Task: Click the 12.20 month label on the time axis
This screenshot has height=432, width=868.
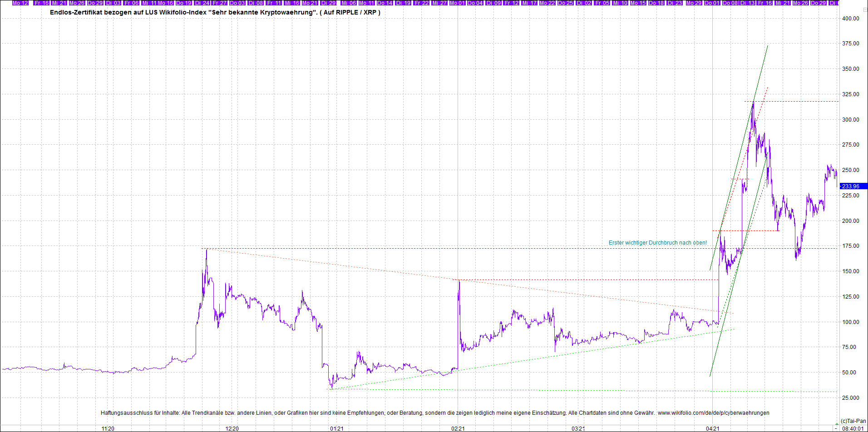Action: tap(232, 428)
